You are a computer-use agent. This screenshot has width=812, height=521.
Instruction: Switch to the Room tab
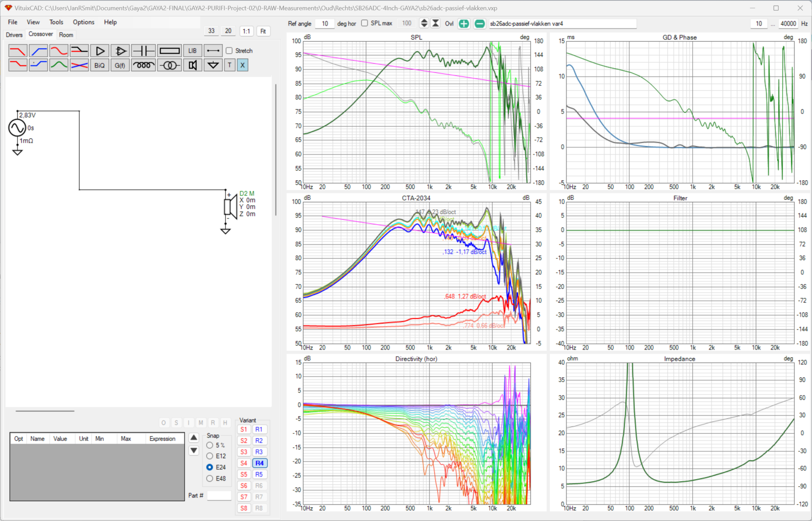point(66,35)
